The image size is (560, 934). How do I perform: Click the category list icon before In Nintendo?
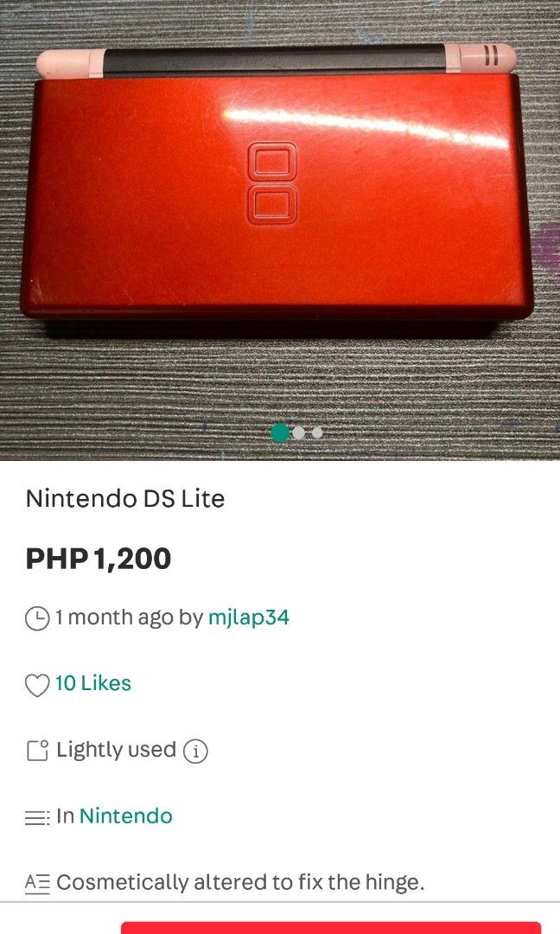click(x=37, y=818)
